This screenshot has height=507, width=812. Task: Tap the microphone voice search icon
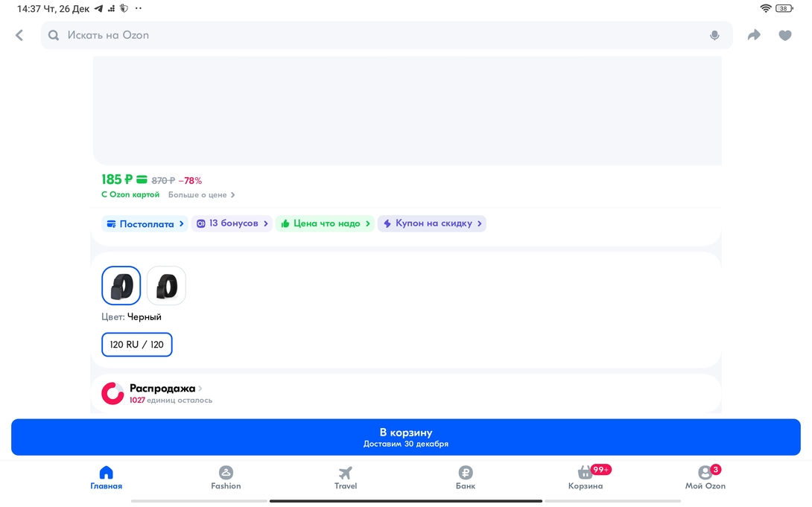[x=714, y=35]
